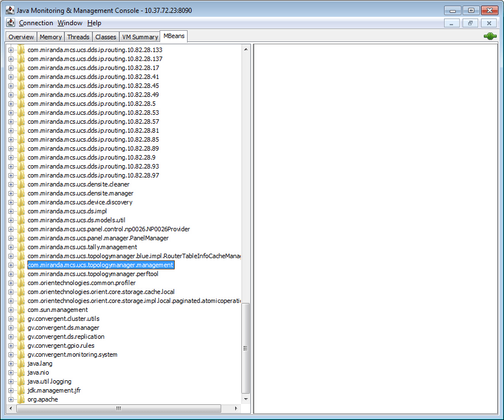The width and height of the screenshot is (504, 420).
Task: Select the RouterTableInfoCacheManager tree item
Action: click(x=134, y=256)
